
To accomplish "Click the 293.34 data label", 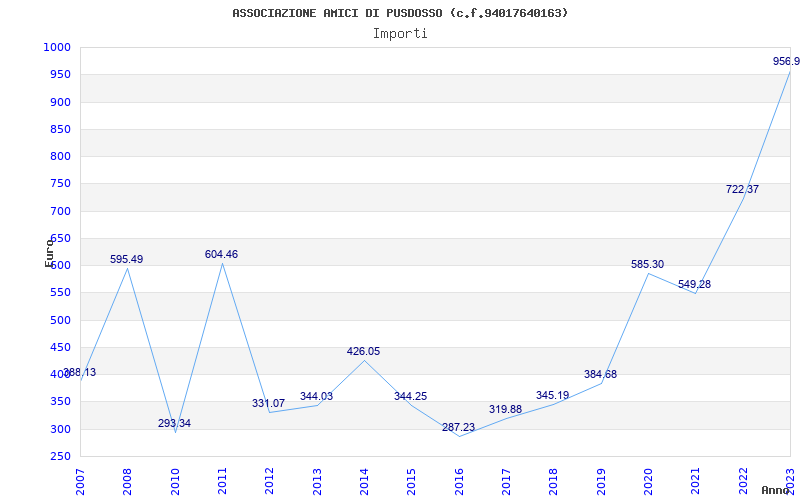I will click(x=174, y=424).
